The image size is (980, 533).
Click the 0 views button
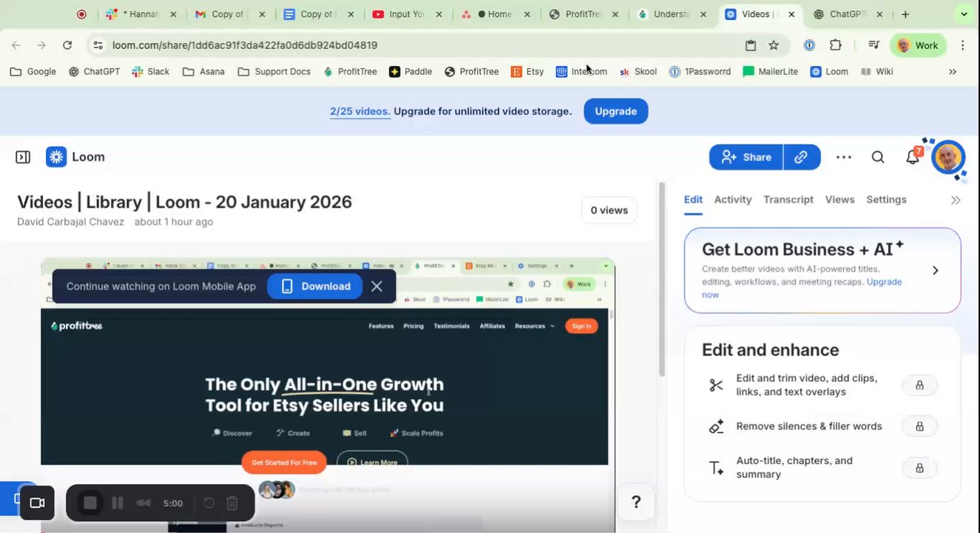(x=609, y=210)
